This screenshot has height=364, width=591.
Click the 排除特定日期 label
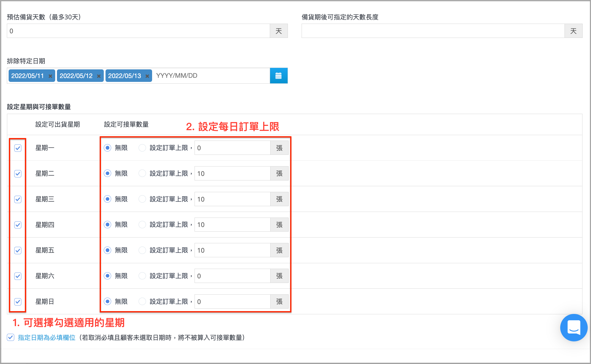26,61
